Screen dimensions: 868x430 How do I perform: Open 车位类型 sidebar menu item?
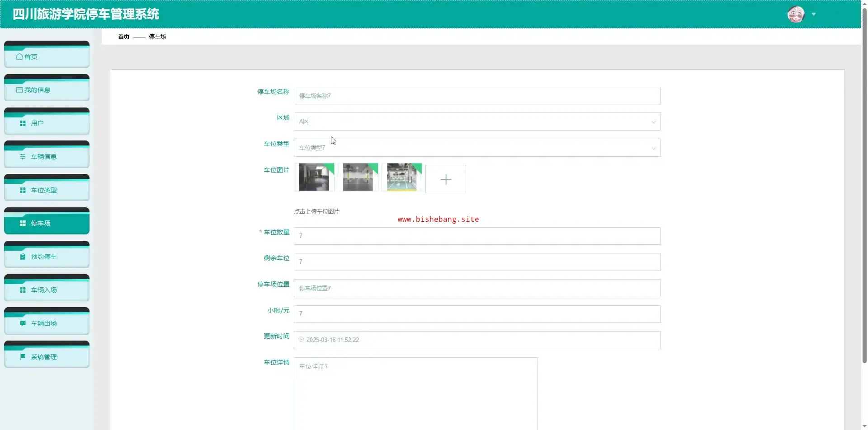click(x=47, y=188)
